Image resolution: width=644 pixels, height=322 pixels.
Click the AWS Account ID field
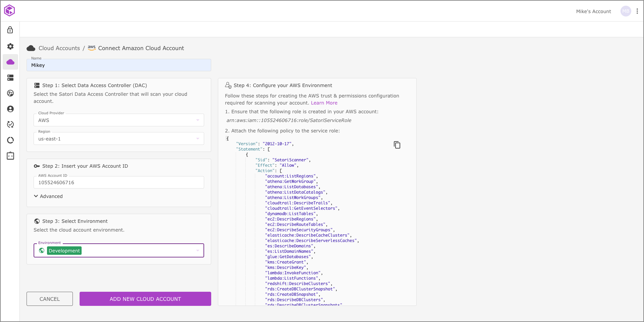point(119,183)
